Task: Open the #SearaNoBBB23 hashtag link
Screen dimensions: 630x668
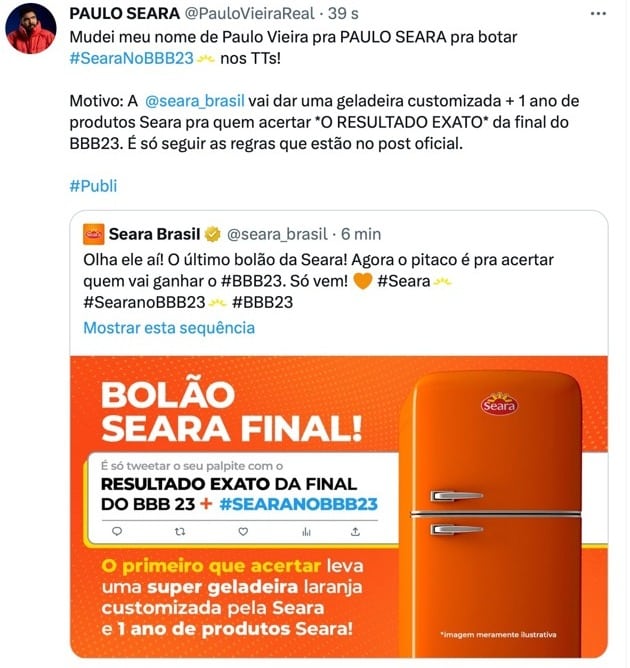Action: [x=132, y=58]
